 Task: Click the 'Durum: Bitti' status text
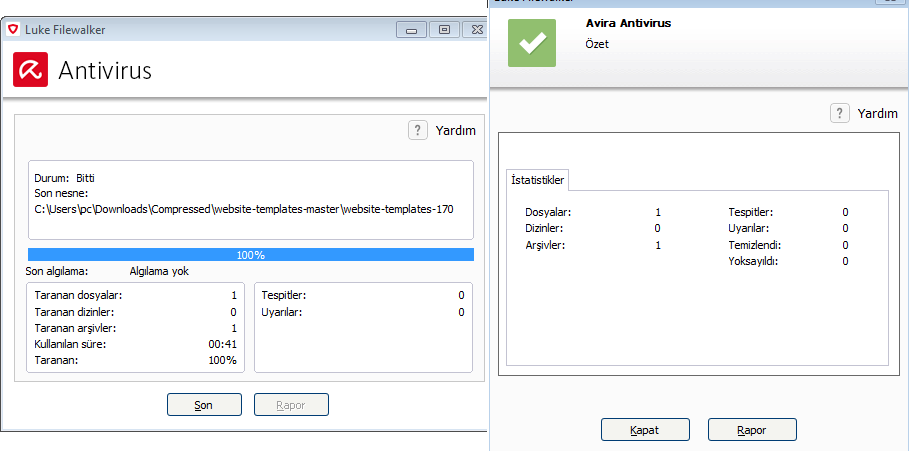(x=64, y=178)
